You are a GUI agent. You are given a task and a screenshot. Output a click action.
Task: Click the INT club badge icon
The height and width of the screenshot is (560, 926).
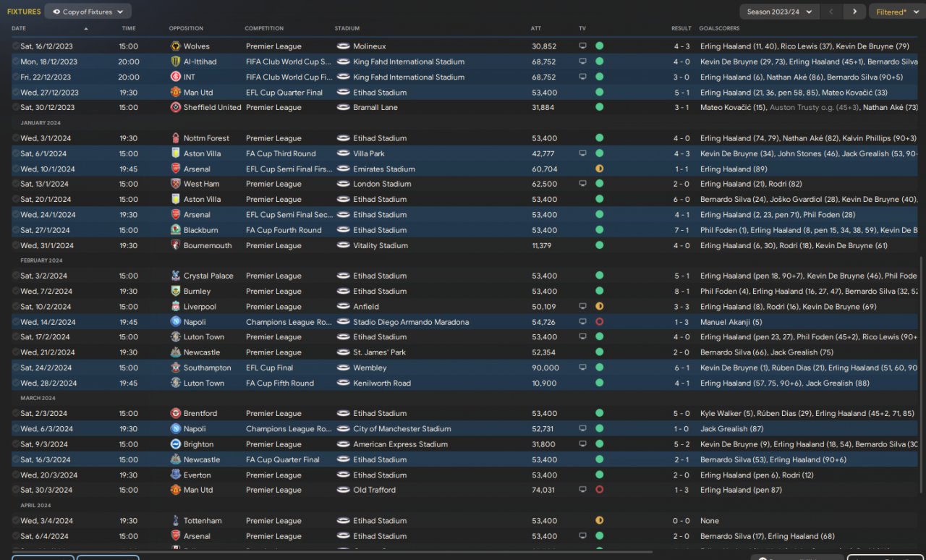coord(175,77)
